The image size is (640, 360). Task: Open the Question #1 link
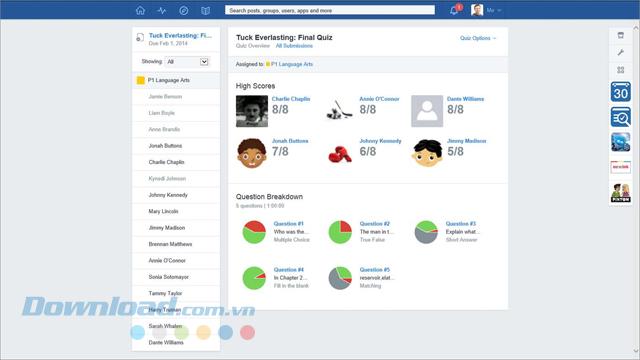point(289,224)
